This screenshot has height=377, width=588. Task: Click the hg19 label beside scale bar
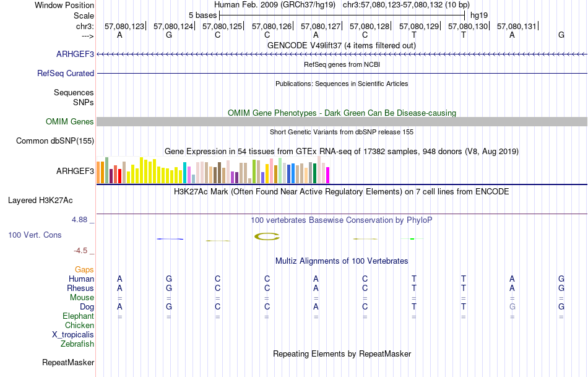click(x=479, y=15)
